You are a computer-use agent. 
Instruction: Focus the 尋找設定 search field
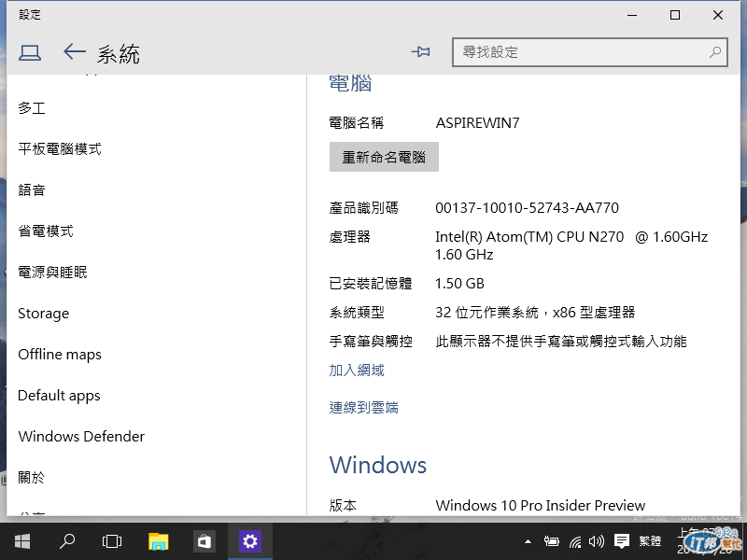(x=590, y=52)
